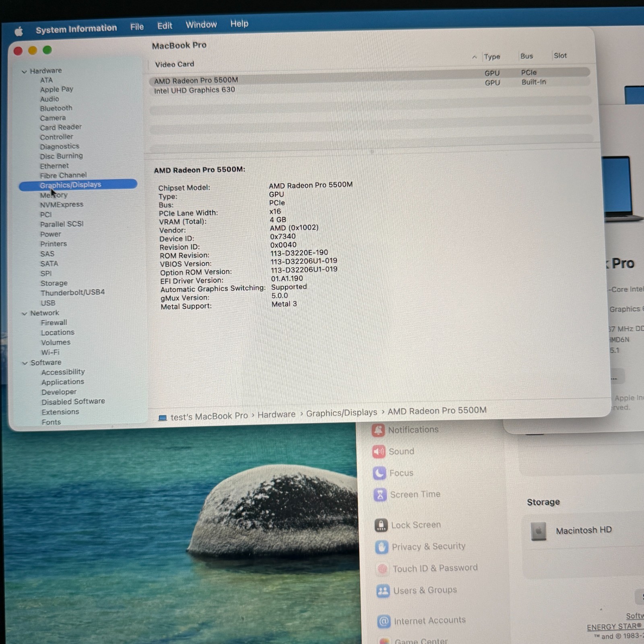Open the Edit menu
The width and height of the screenshot is (644, 644).
click(x=165, y=26)
